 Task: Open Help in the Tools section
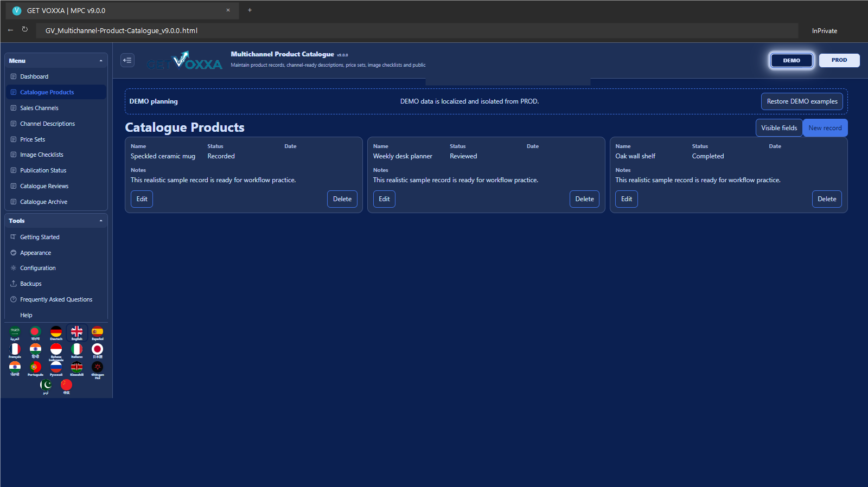(56, 315)
